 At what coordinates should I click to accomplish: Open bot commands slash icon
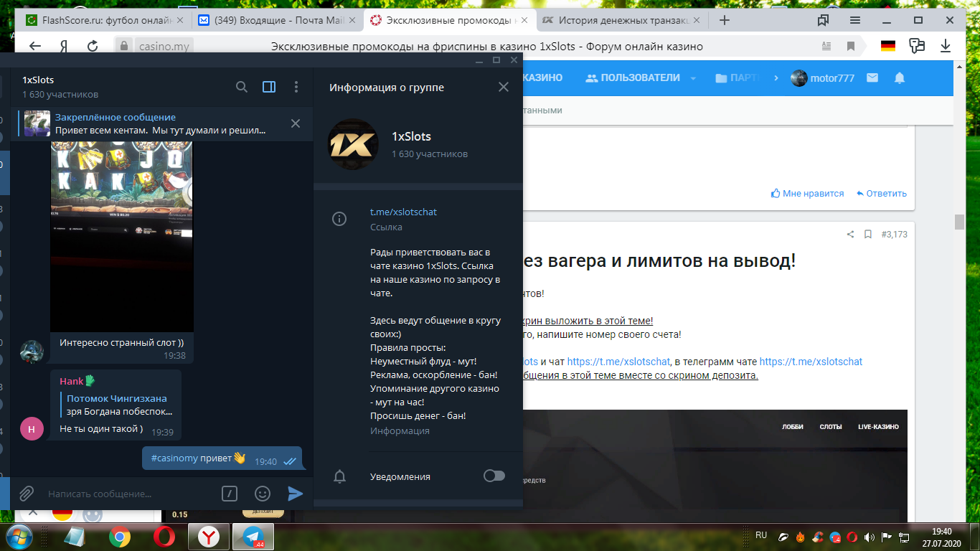pos(229,494)
